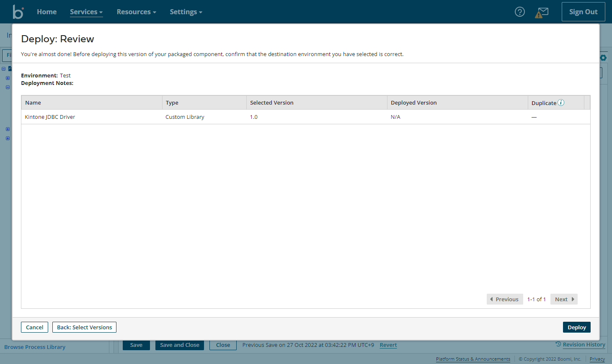Open the help question mark icon
Viewport: 612px width, 364px height.
(x=519, y=12)
